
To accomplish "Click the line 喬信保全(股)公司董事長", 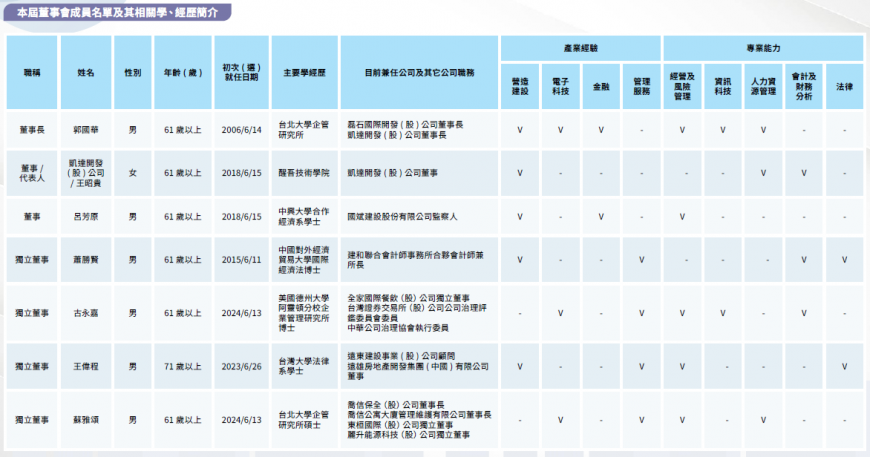I will click(x=396, y=405).
